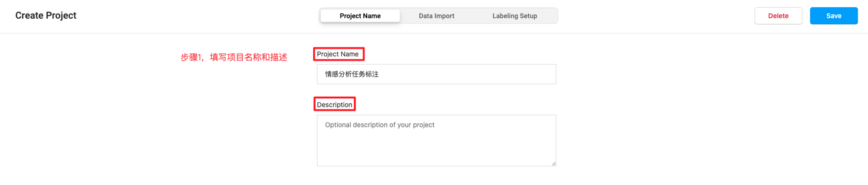Click the red Delete button
Screen dimensions: 868x185
coord(778,16)
